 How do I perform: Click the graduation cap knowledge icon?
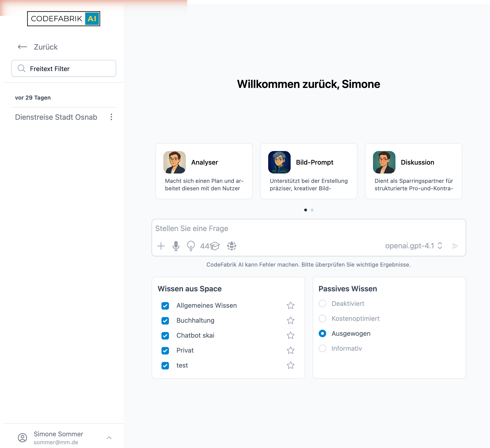[215, 246]
